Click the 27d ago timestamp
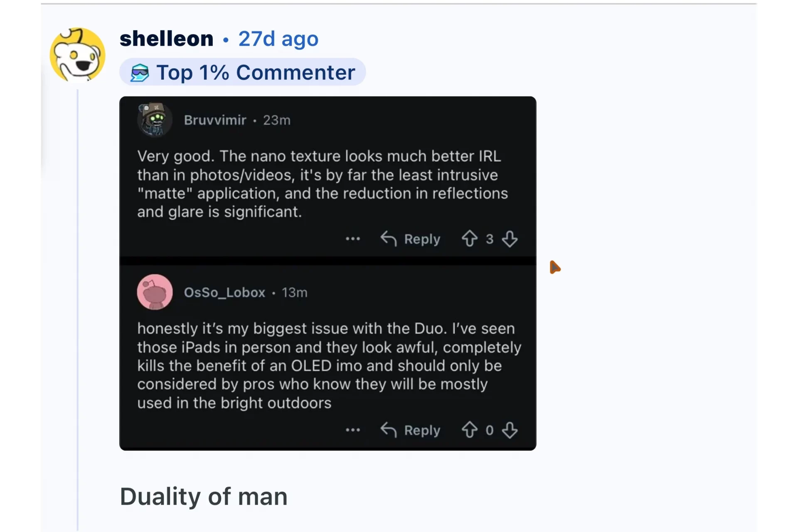The image size is (798, 532). [278, 39]
